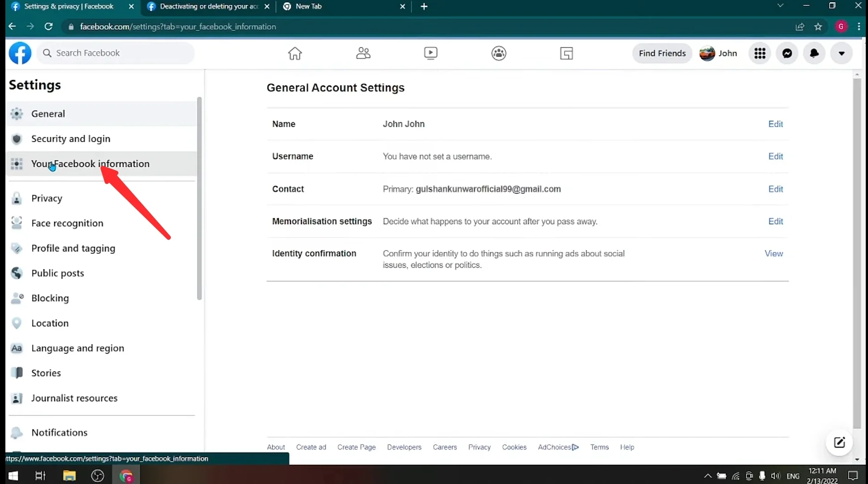Viewport: 868px width, 484px height.
Task: Open the Groups icon panel
Action: 499,53
